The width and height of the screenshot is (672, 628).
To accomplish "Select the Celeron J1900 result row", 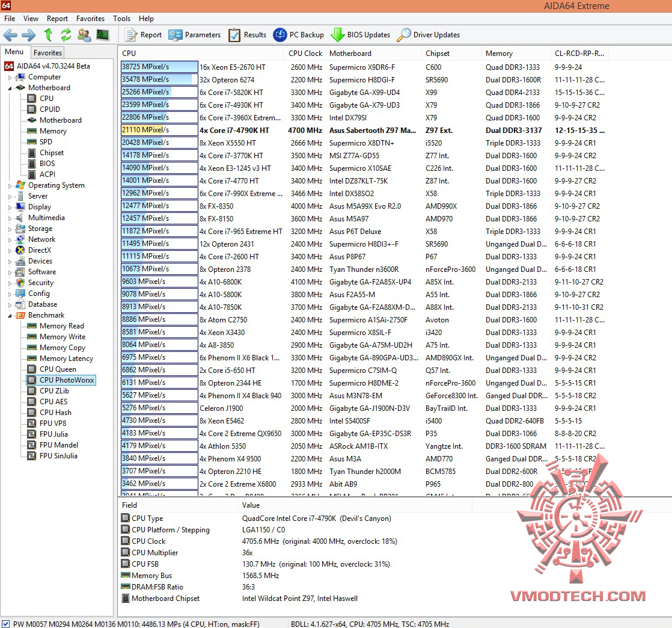I will pos(364,408).
